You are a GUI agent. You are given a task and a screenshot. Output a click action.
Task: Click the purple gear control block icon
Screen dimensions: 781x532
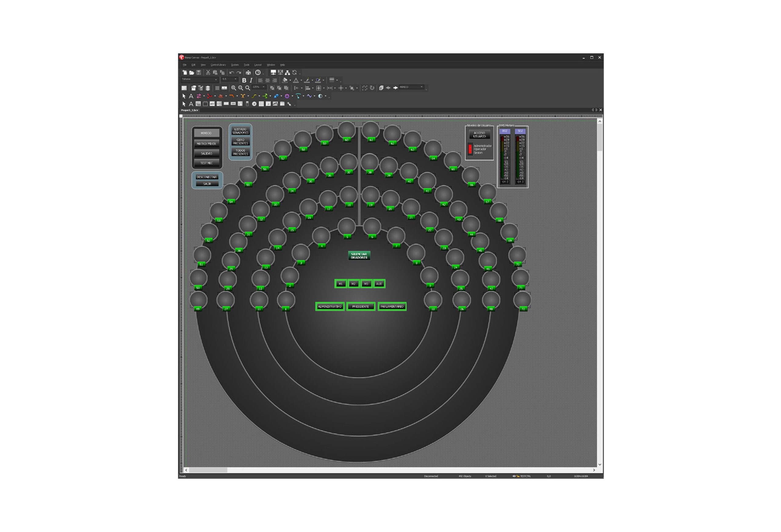pos(287,96)
